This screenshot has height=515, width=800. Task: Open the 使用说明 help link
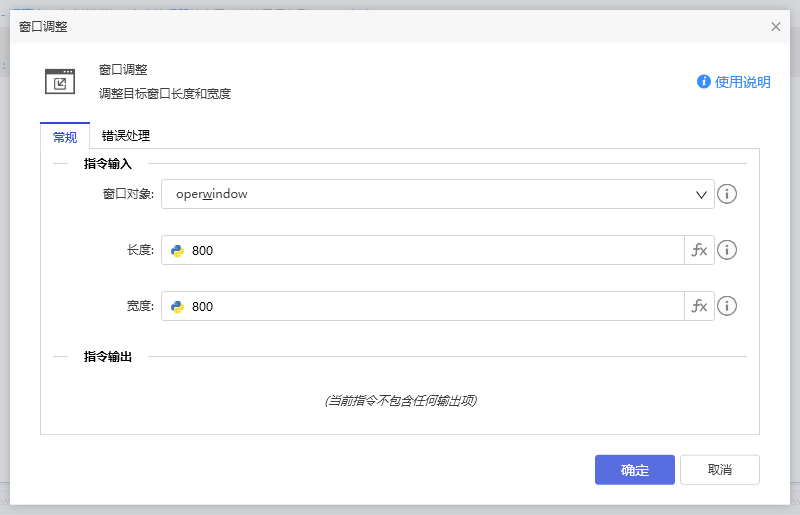[743, 82]
